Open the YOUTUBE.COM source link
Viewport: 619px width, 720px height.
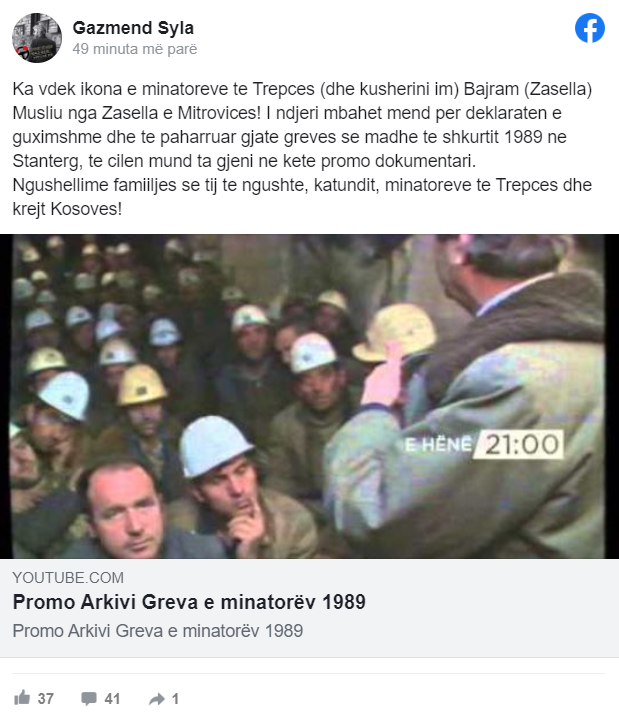tap(68, 577)
